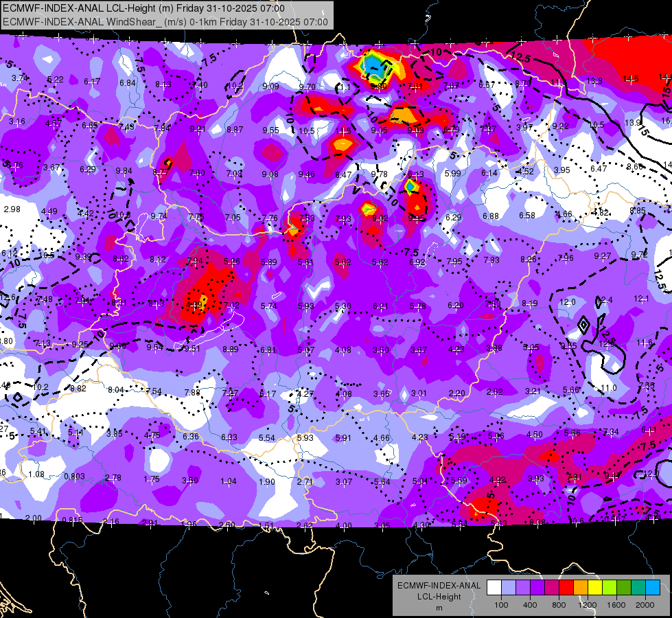Click legend tick label 1200

(588, 605)
